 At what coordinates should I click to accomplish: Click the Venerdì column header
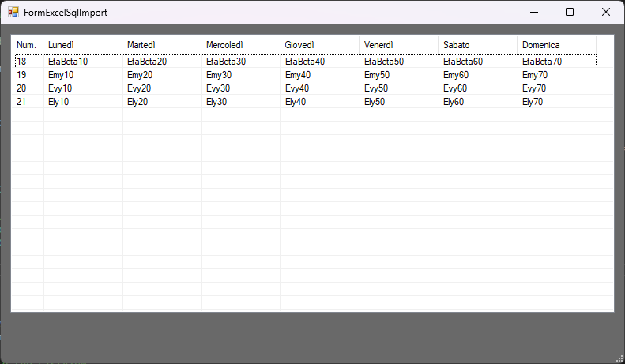point(398,45)
